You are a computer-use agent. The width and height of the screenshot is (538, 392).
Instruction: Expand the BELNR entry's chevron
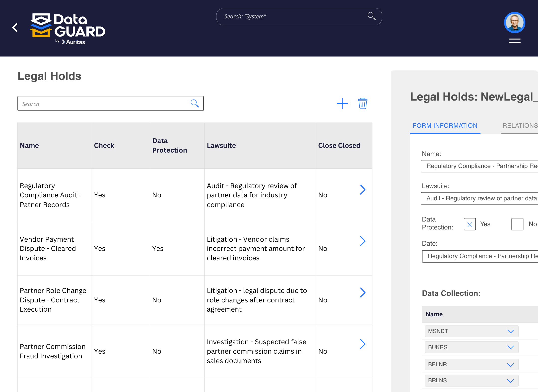pyautogui.click(x=510, y=364)
